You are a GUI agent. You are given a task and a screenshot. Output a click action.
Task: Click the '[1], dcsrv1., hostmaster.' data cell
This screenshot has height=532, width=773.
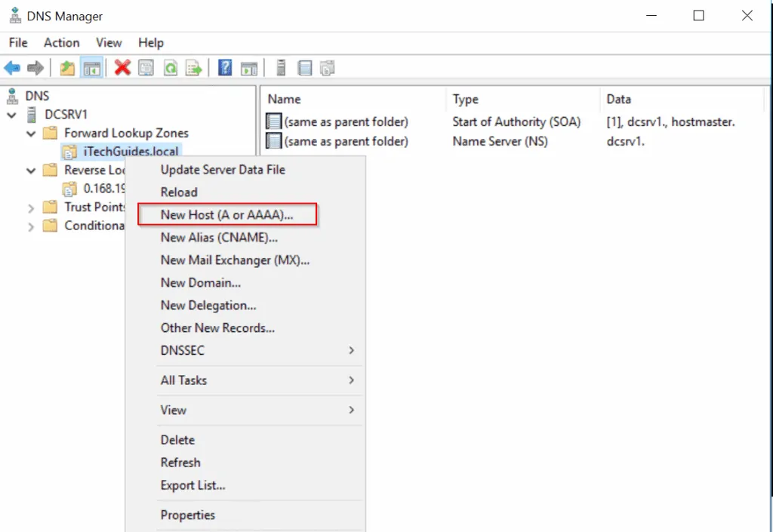[670, 121]
